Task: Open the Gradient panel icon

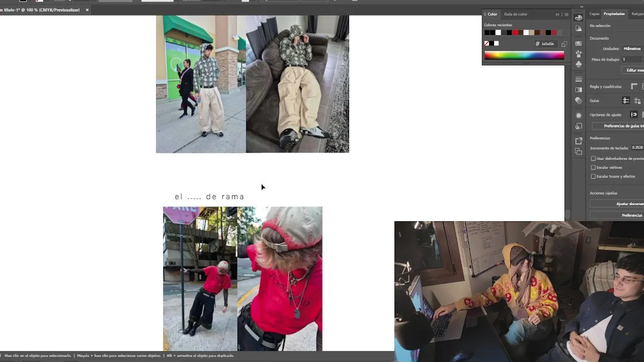Action: point(579,90)
